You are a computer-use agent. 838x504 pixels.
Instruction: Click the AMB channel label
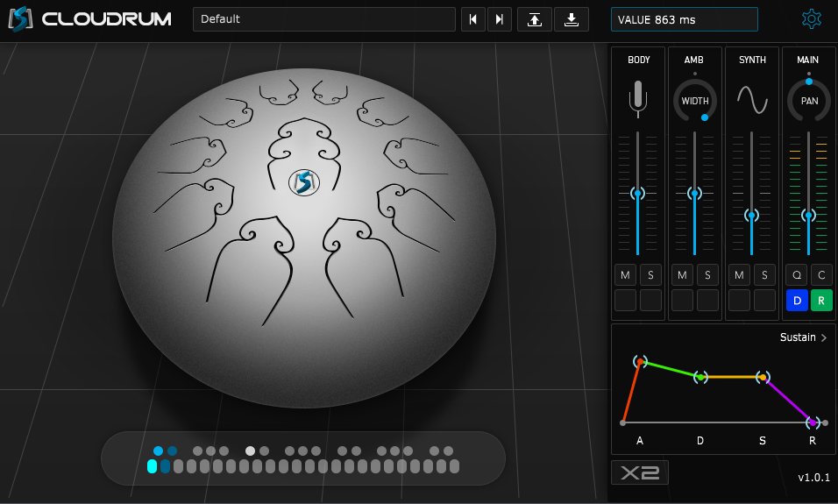(693, 60)
